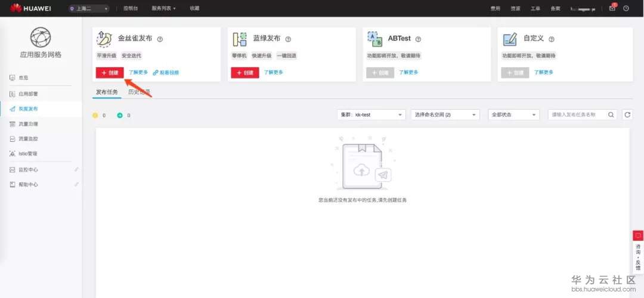Click 了解更多 on the ABTest card
Image resolution: width=644 pixels, height=298 pixels.
[x=408, y=72]
